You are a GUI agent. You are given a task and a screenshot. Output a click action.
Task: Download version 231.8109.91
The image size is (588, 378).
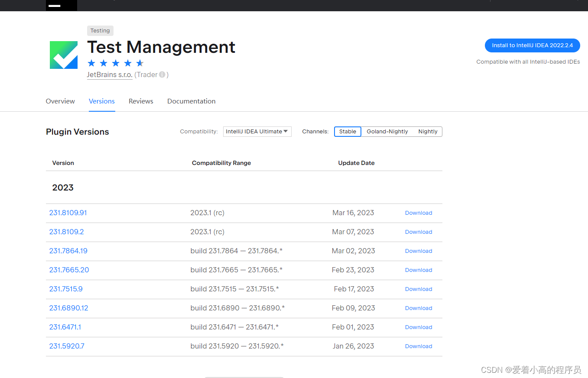click(419, 213)
